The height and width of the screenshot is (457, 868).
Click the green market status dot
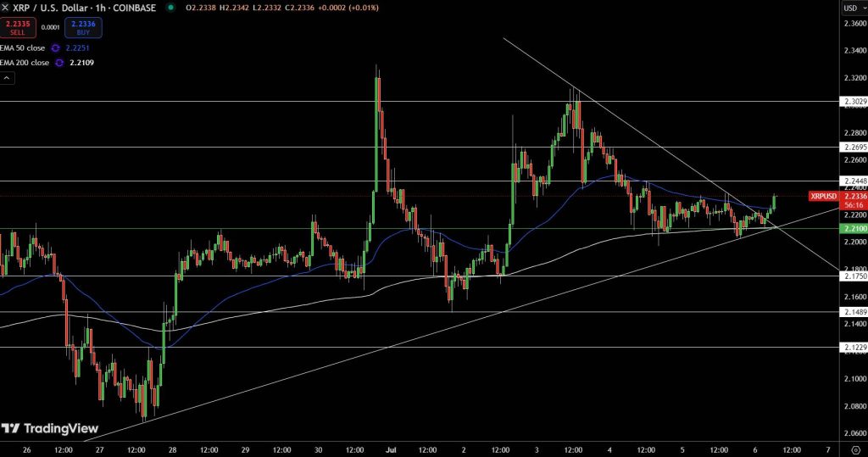[171, 8]
